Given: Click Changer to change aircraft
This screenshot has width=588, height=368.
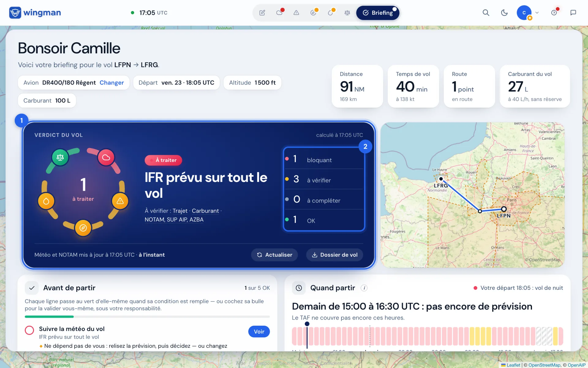Looking at the screenshot, I should [111, 82].
